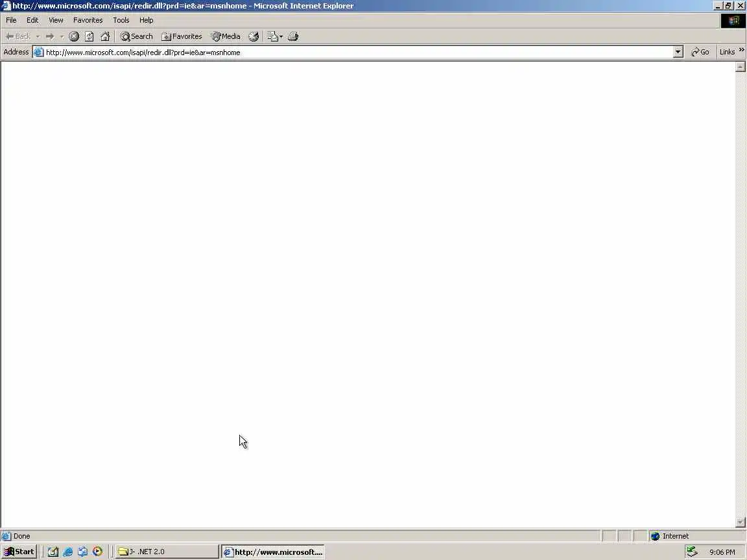Click the Back navigation button
Screen dimensions: 747x560
coord(18,36)
